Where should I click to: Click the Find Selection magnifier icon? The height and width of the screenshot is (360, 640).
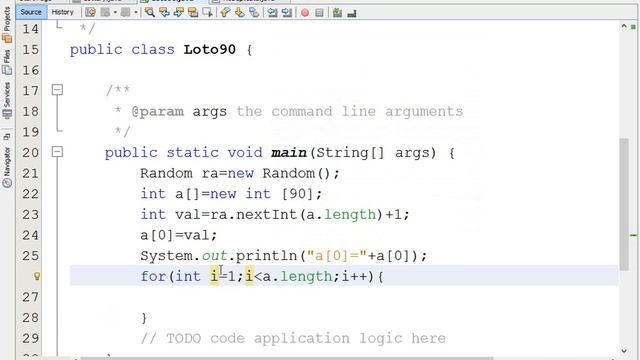(x=150, y=13)
